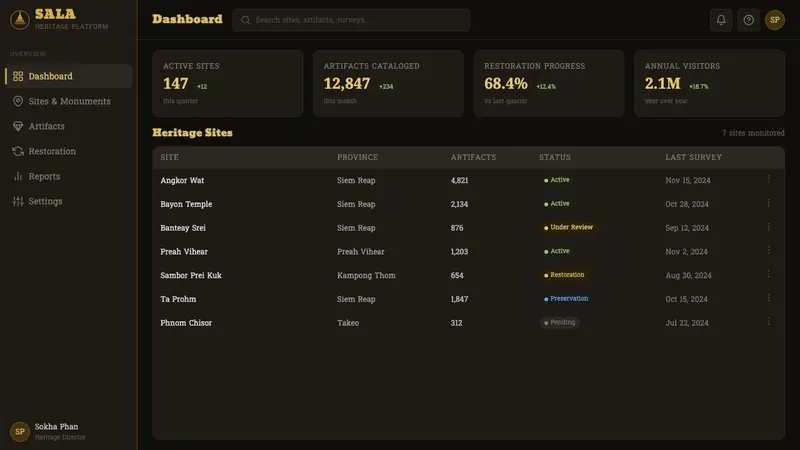
Task: Click Angkor Wat's Active status badge
Action: point(556,180)
